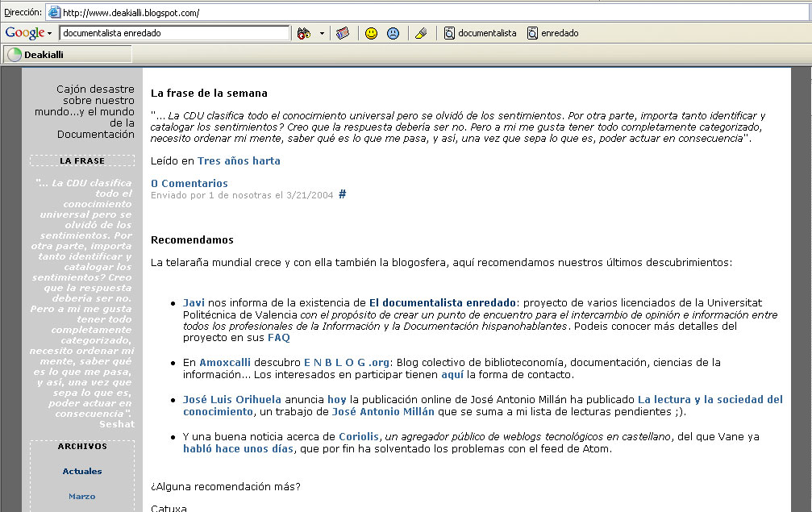Click the 'Recomendamos' post heading
The width and height of the screenshot is (812, 512).
click(192, 239)
